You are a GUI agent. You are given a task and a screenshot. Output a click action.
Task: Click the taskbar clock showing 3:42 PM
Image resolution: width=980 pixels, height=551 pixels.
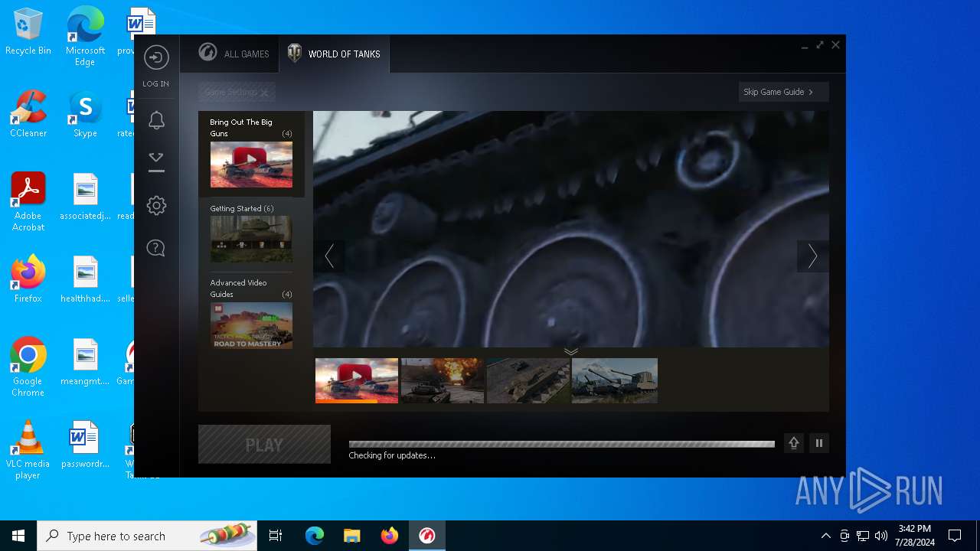914,536
